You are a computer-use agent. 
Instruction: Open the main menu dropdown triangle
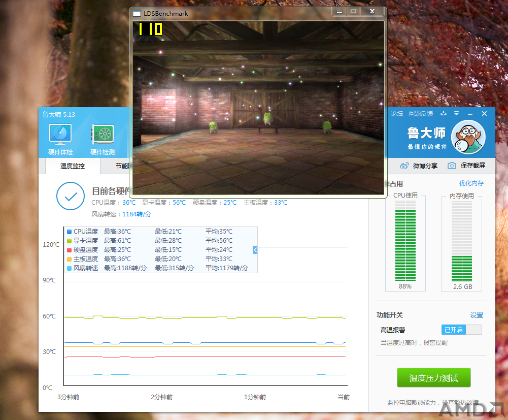[456, 113]
